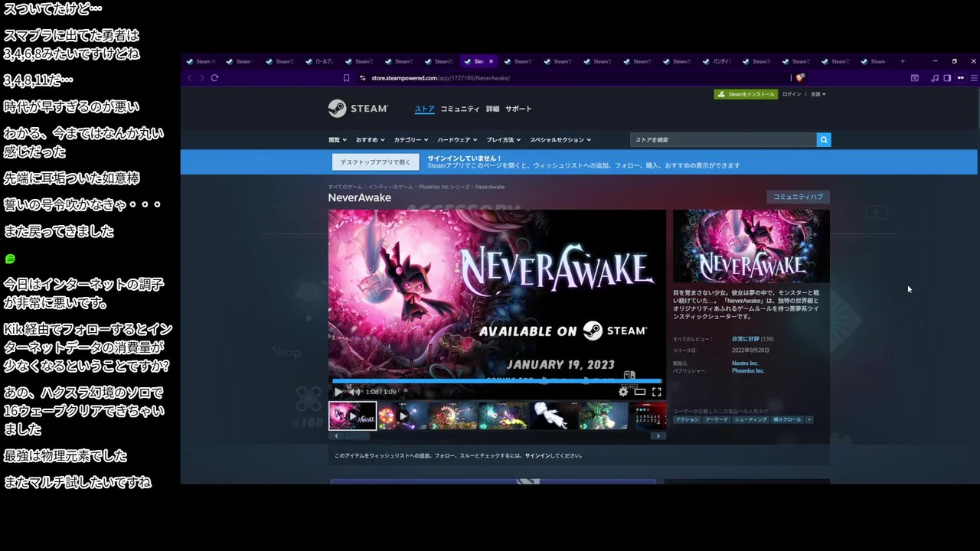Open developer Neotro Inc. link
Image resolution: width=980 pixels, height=551 pixels.
pyautogui.click(x=745, y=364)
